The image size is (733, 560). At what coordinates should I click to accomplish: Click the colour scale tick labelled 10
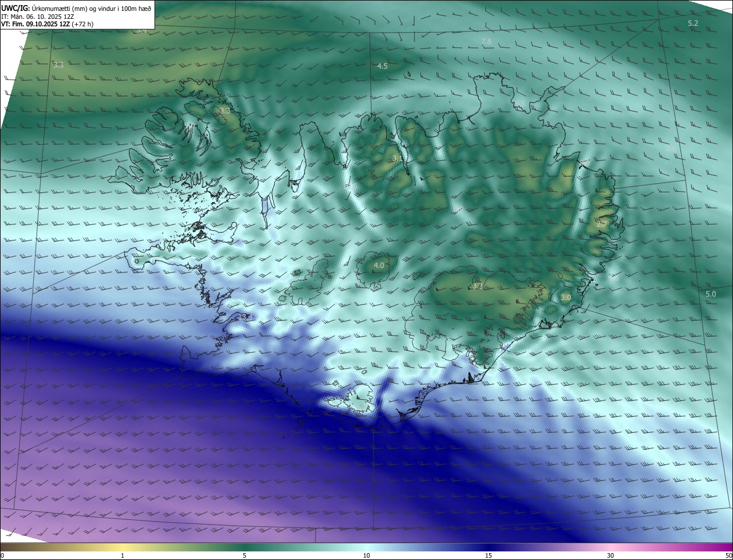click(x=366, y=555)
